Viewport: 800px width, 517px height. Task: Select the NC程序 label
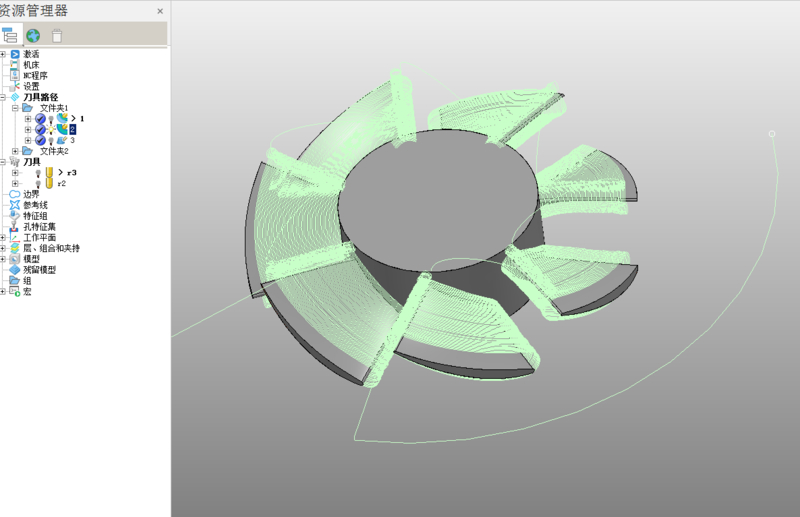pyautogui.click(x=35, y=76)
